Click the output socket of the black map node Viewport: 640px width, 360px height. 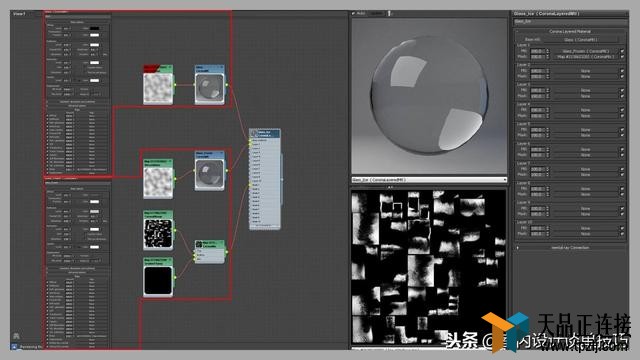pyautogui.click(x=176, y=278)
